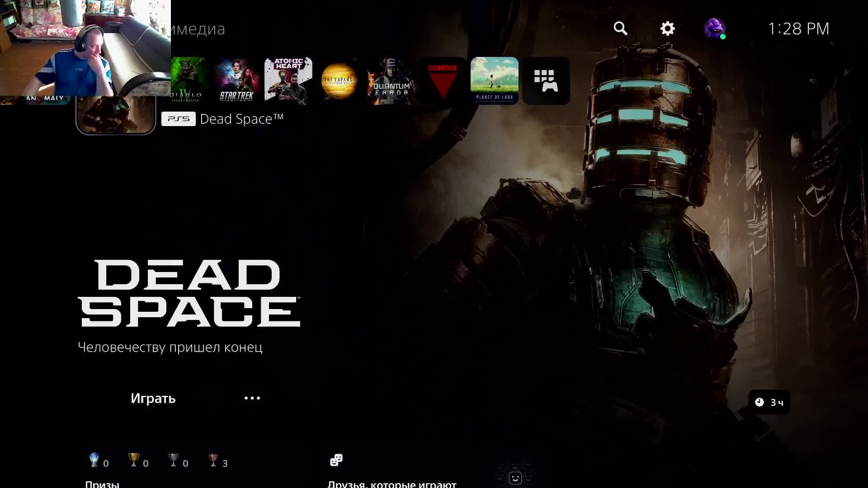Select the Atomic Heart game tile
The image size is (868, 488).
pos(288,80)
